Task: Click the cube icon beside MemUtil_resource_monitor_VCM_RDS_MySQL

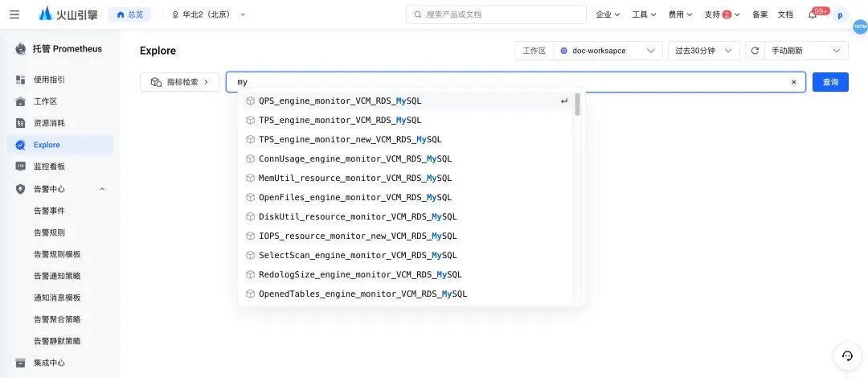Action: (250, 178)
